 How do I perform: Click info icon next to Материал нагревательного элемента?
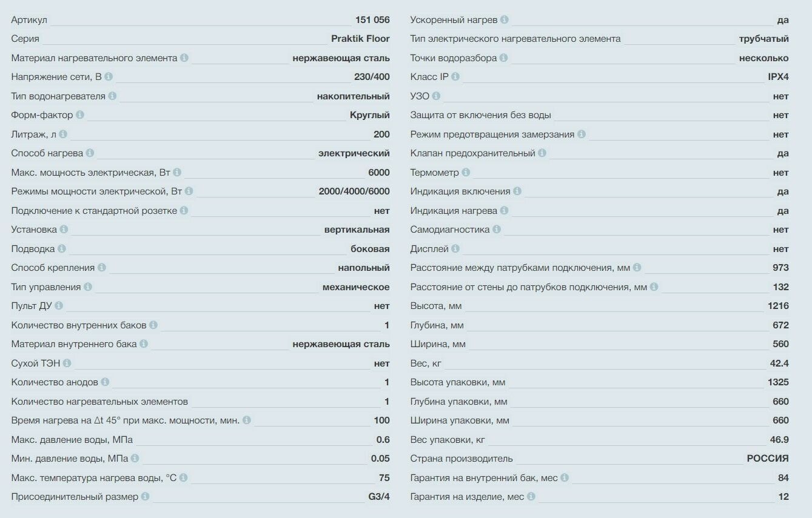pos(184,58)
